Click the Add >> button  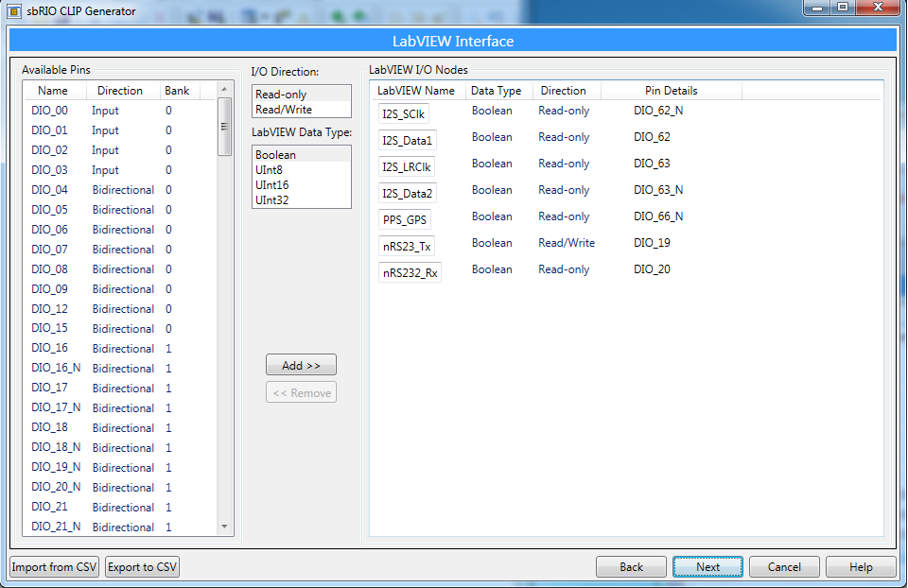pos(301,365)
